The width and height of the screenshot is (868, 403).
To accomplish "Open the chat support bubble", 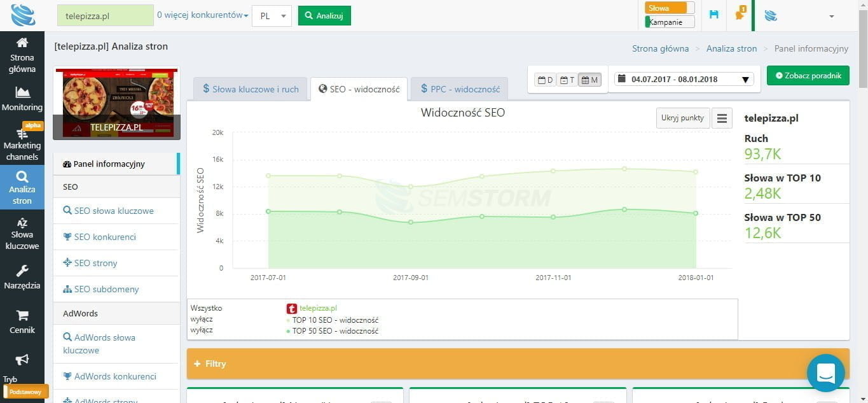I will click(x=825, y=373).
